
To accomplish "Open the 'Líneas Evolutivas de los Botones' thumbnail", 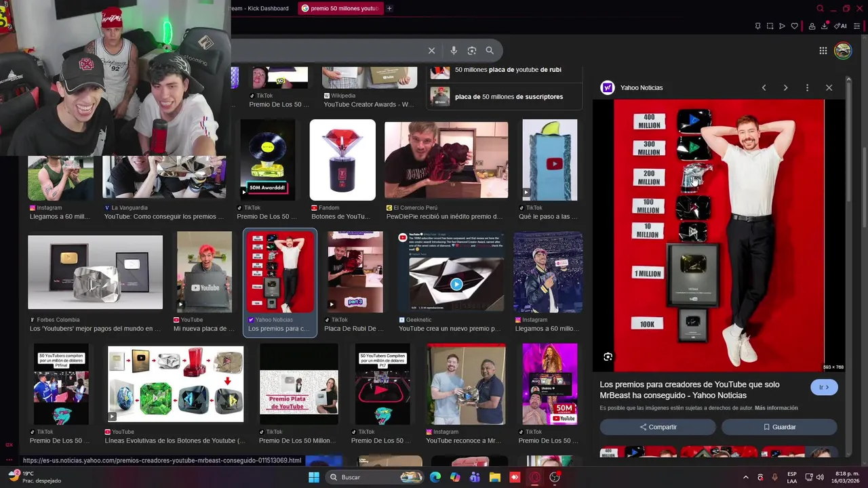I will [176, 384].
